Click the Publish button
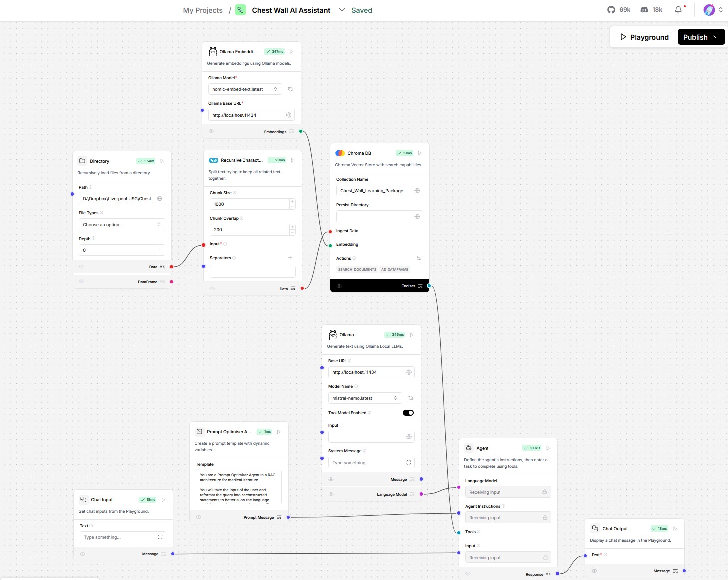This screenshot has width=728, height=580. point(695,37)
